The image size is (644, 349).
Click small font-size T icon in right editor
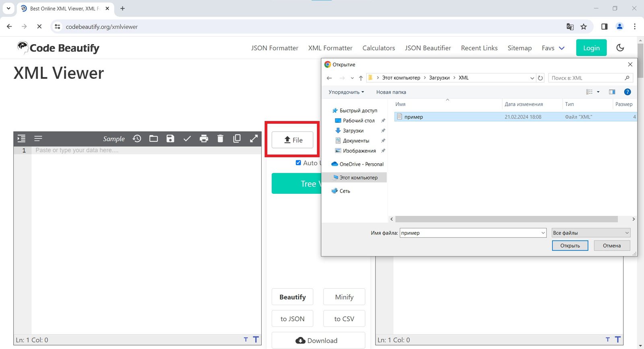pyautogui.click(x=608, y=340)
